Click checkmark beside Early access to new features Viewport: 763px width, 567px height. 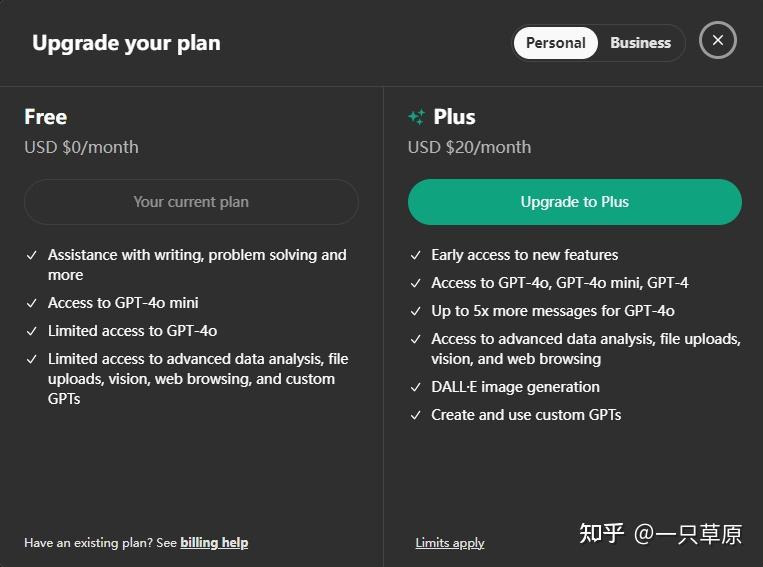coord(416,255)
